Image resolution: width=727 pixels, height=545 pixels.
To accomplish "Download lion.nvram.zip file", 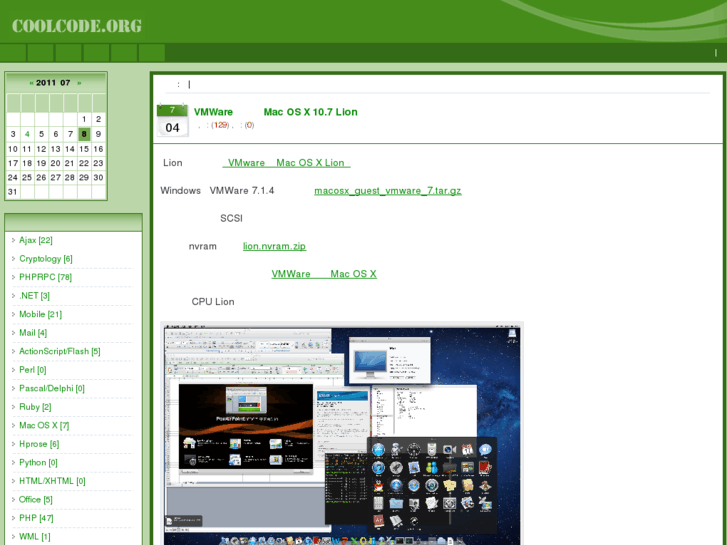I will pos(274,246).
